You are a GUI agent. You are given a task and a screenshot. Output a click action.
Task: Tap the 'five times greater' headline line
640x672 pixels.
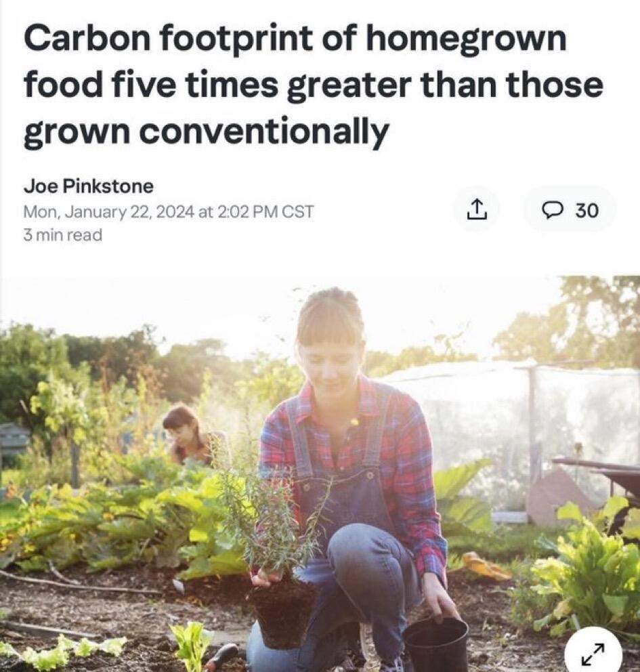click(313, 85)
